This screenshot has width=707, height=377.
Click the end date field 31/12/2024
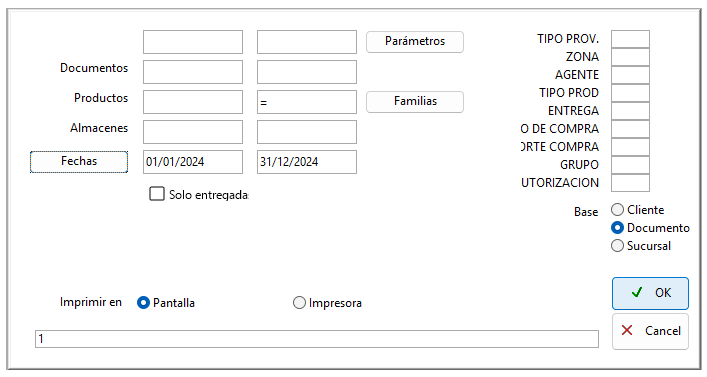click(307, 162)
